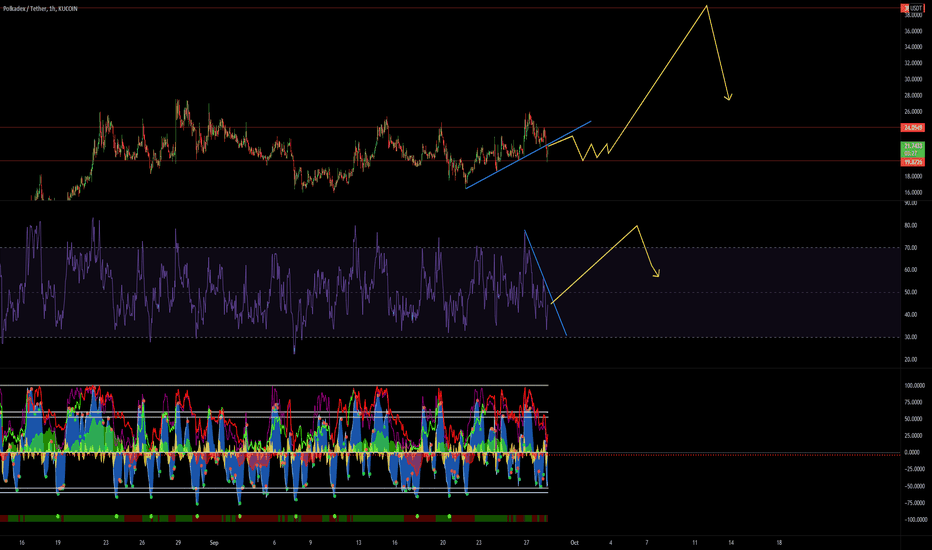Screen dimensions: 932x550
Task: Select the blue falling trendline on RSI pane
Action: [545, 283]
